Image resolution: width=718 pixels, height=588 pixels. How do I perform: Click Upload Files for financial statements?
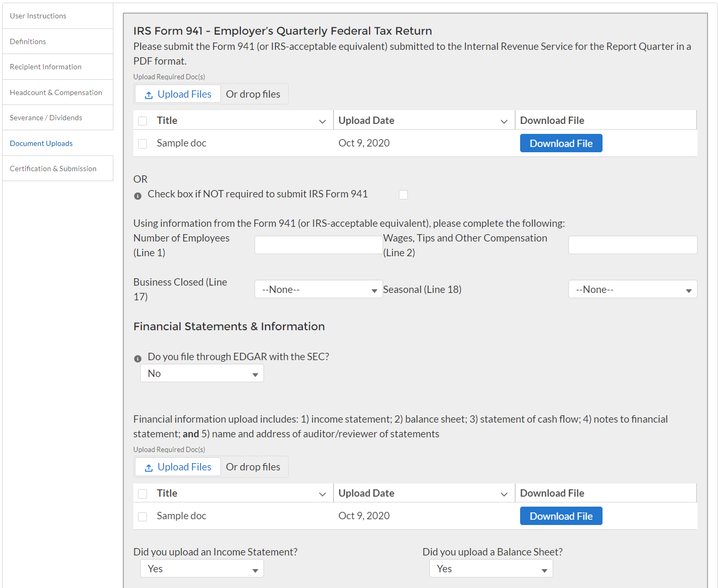178,467
